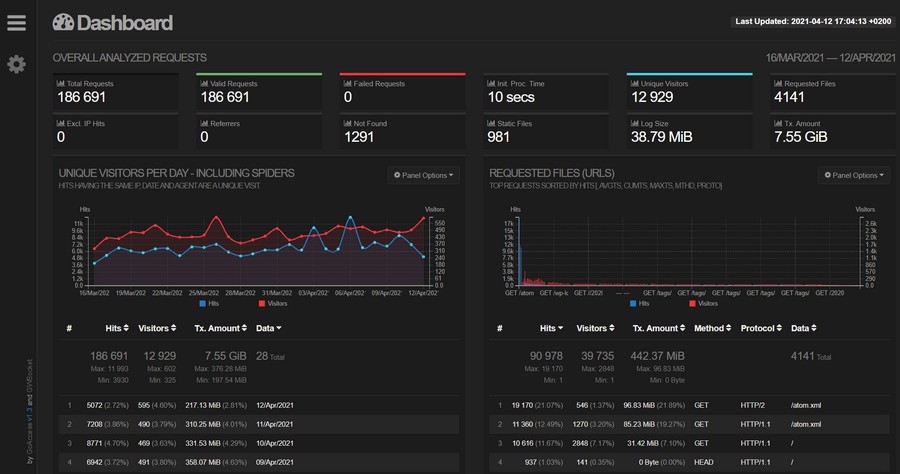The image size is (900, 474).
Task: Sort visitors table by Tx. Amount column
Action: tap(220, 328)
